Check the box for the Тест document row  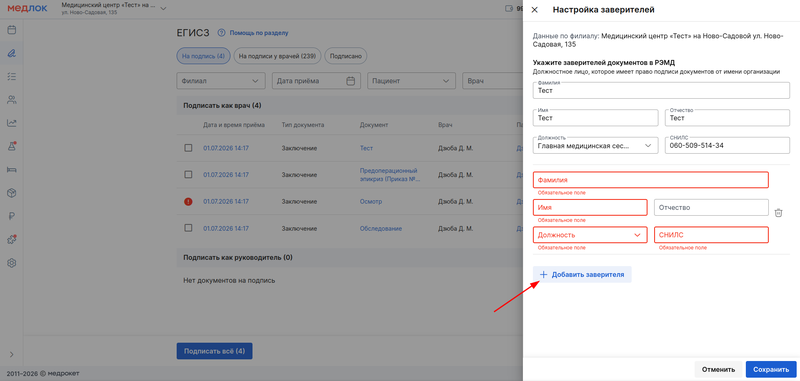tap(188, 148)
